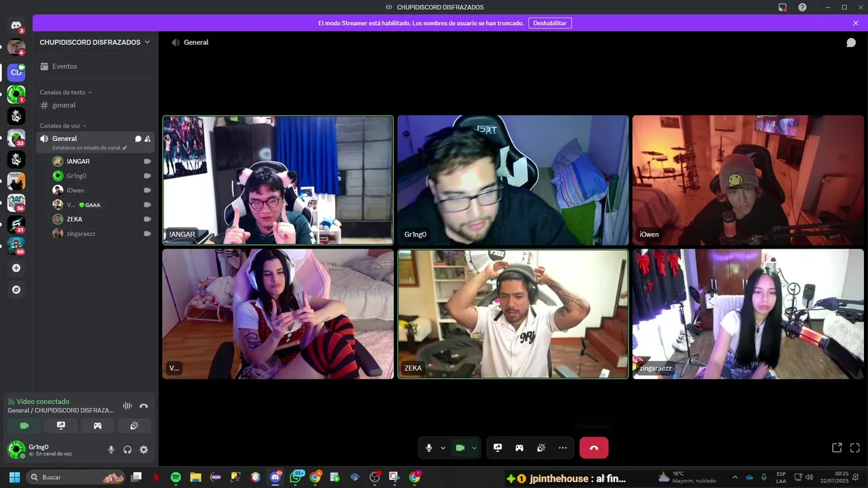Open soundboard in left voice panel
868x488 pixels.
(x=134, y=426)
